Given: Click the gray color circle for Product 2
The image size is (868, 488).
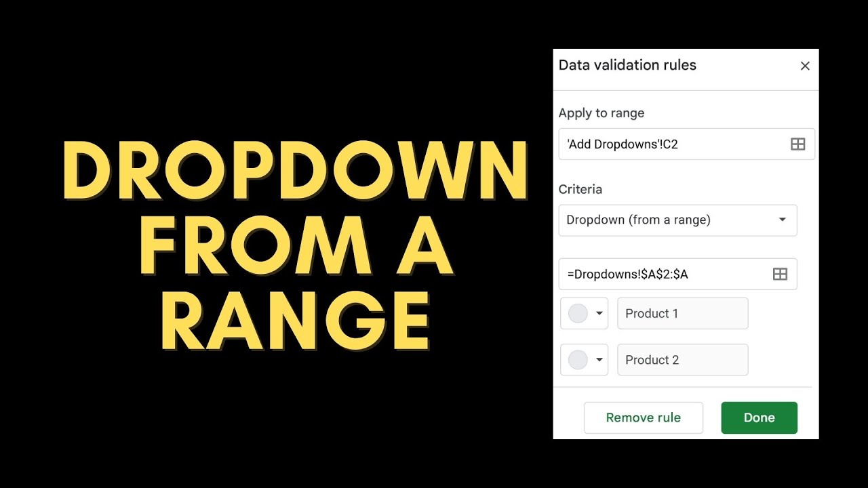Looking at the screenshot, I should click(x=577, y=360).
